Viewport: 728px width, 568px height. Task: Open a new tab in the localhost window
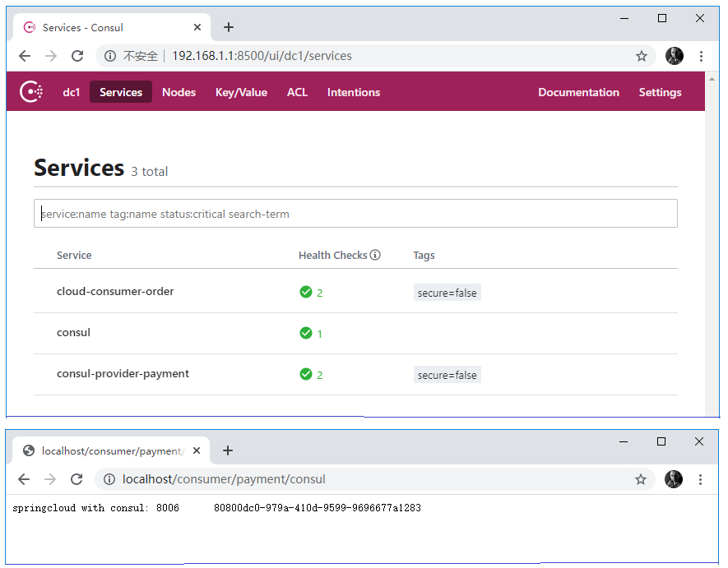[228, 450]
